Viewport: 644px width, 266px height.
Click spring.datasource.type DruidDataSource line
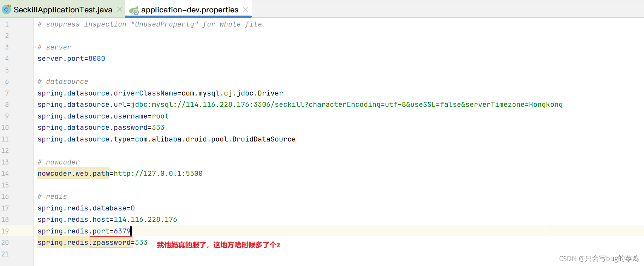167,139
